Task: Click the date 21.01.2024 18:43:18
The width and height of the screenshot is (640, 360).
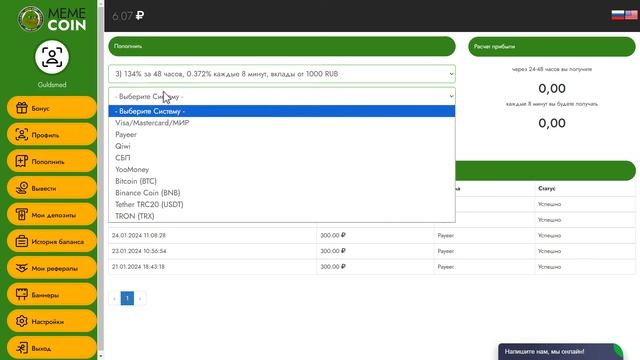Action: click(x=138, y=267)
